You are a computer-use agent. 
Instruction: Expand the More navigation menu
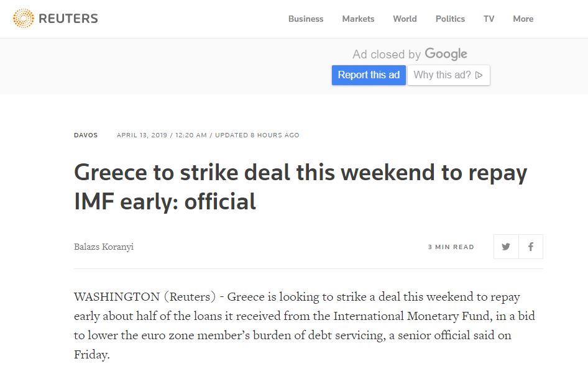(523, 19)
